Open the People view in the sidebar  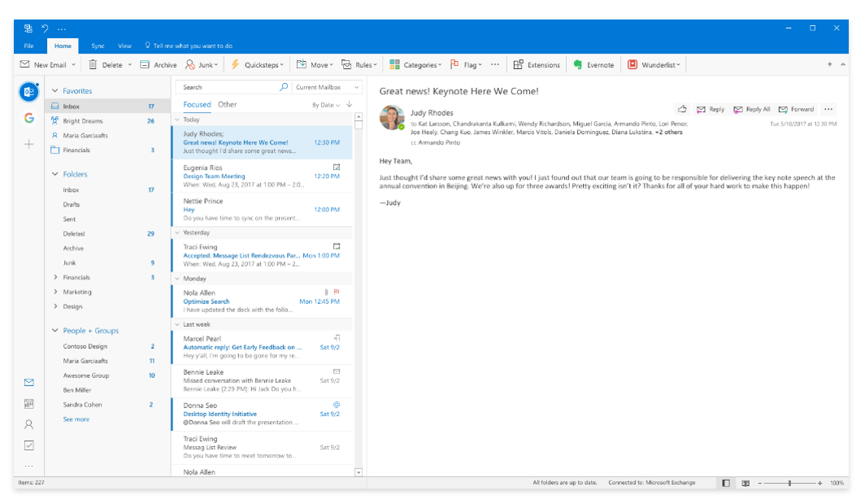29,424
